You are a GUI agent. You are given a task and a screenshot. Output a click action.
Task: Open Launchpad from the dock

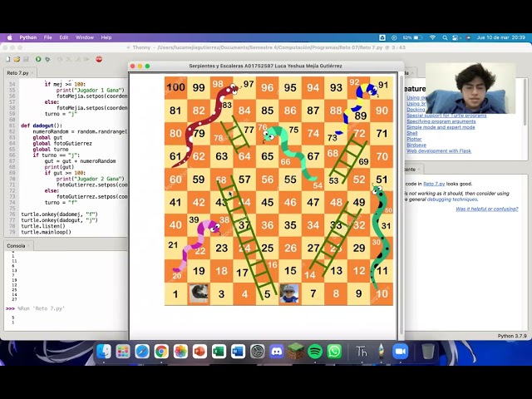123,352
